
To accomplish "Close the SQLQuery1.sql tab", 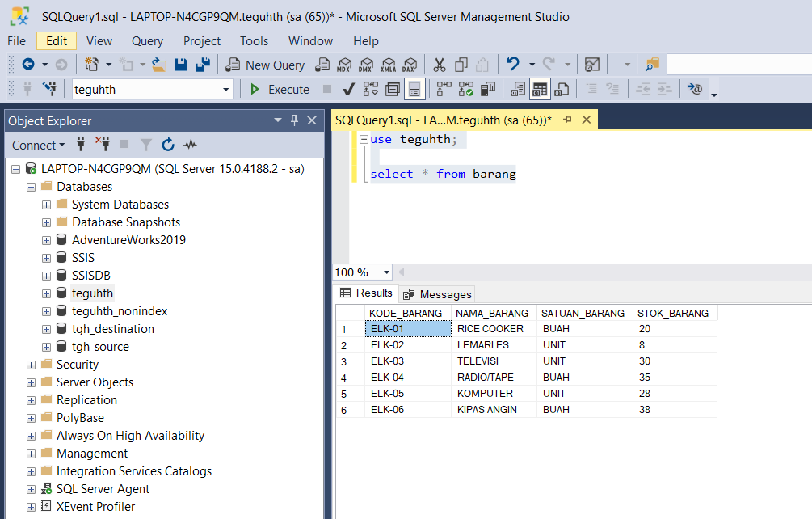I will [x=587, y=120].
